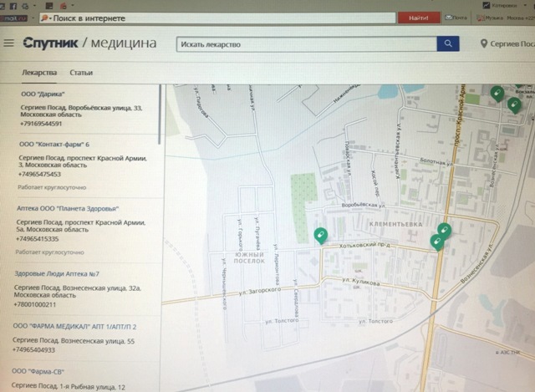Click the lower pharmacy marker at Клементьевка crossroads
The image size is (535, 392).
pos(437,242)
